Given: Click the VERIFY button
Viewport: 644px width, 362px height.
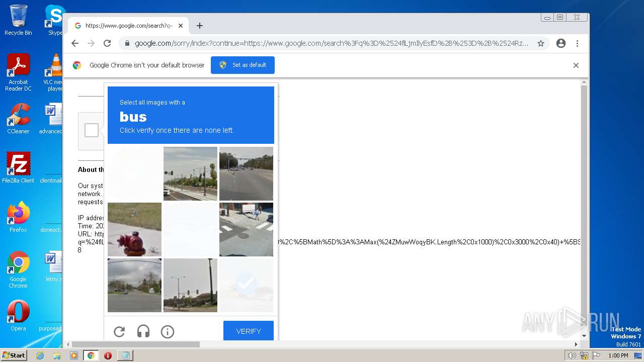Looking at the screenshot, I should [249, 331].
